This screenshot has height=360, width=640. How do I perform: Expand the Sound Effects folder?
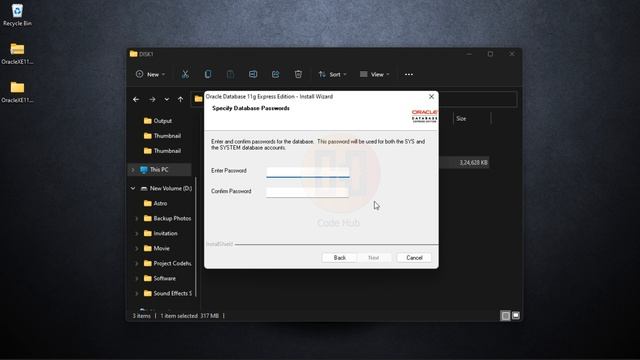pyautogui.click(x=137, y=293)
